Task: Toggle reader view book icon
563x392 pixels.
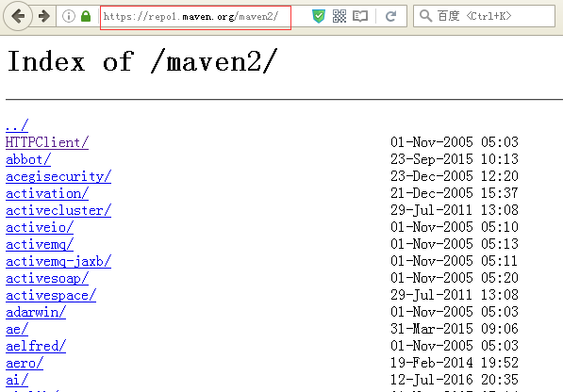Action: [360, 16]
